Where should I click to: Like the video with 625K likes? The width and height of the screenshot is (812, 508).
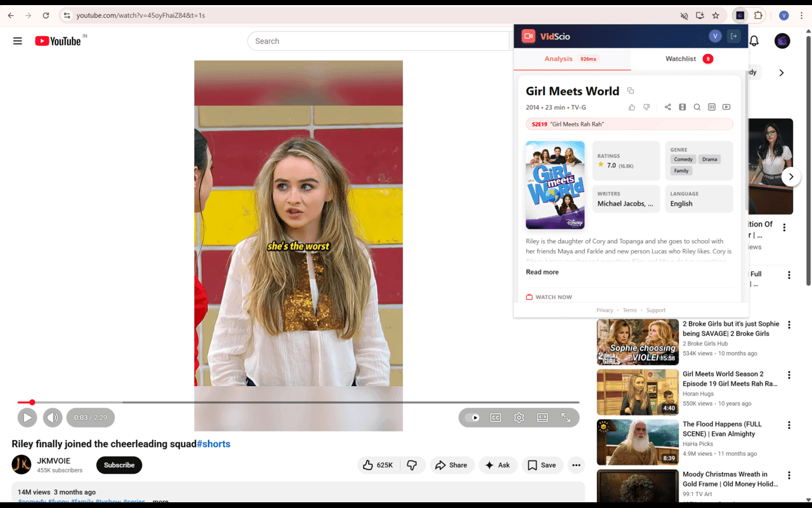point(378,465)
